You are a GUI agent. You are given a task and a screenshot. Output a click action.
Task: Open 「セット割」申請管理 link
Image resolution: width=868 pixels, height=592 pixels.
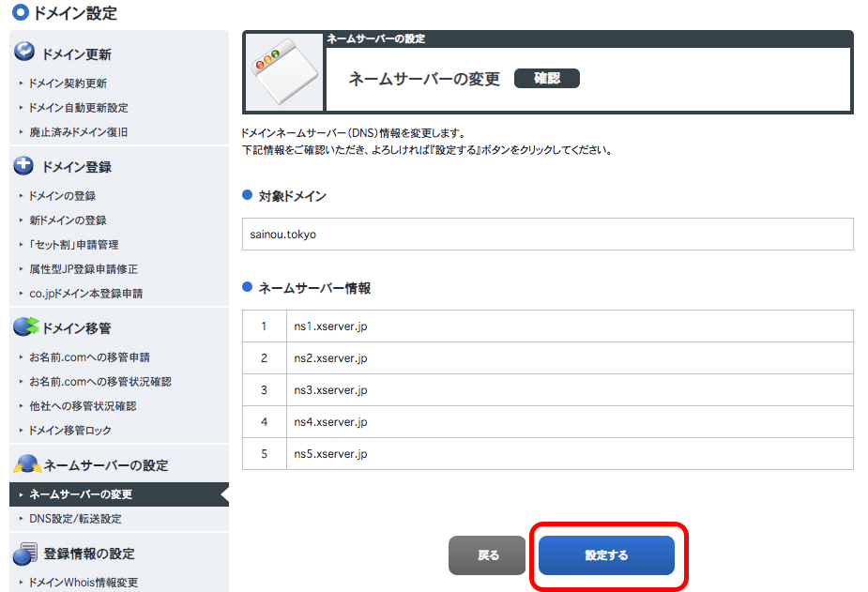(x=73, y=245)
